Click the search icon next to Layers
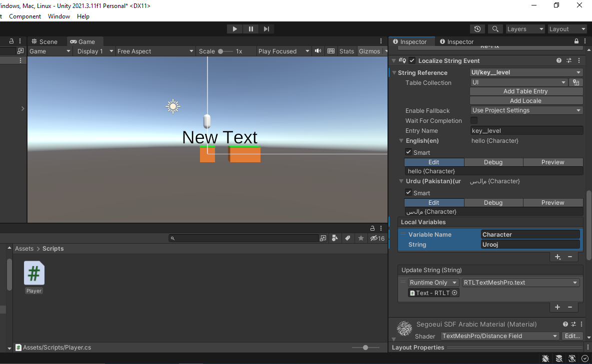Image resolution: width=592 pixels, height=364 pixels. pyautogui.click(x=495, y=28)
